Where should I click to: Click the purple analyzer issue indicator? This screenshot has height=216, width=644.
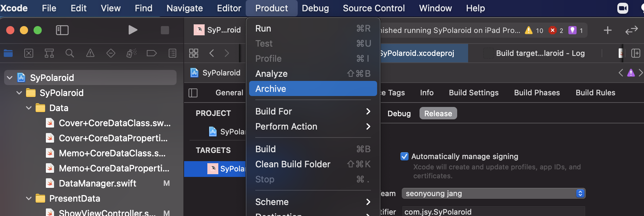(x=576, y=30)
